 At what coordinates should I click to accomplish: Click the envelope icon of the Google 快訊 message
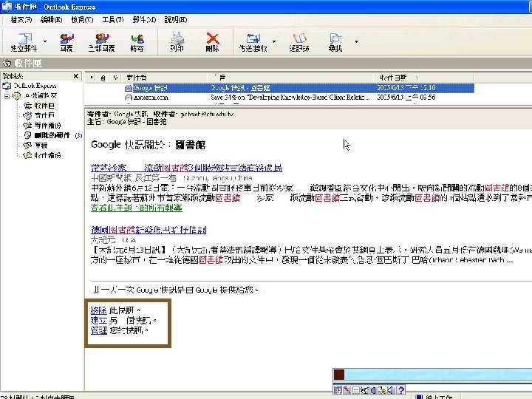[x=129, y=88]
